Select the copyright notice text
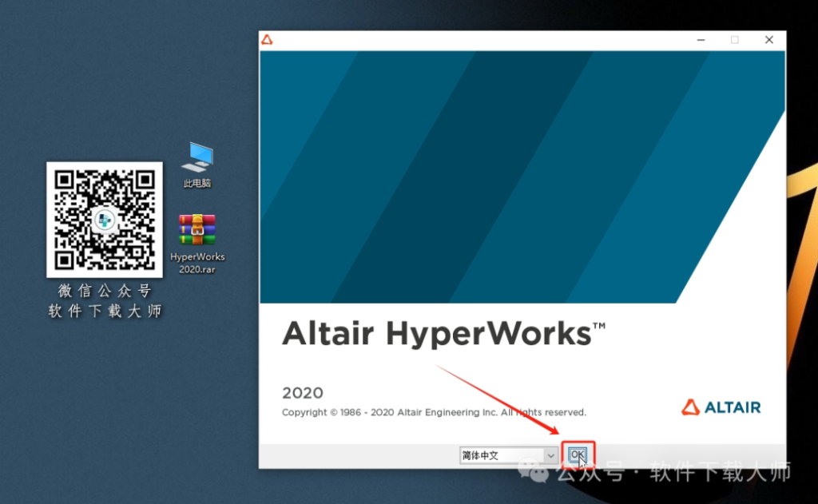The height and width of the screenshot is (504, 818). [x=434, y=412]
